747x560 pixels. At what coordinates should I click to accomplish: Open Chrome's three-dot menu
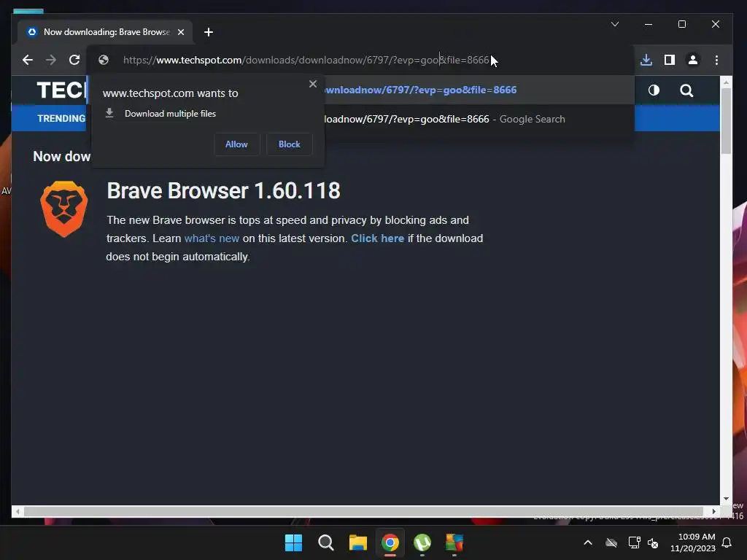[716, 60]
